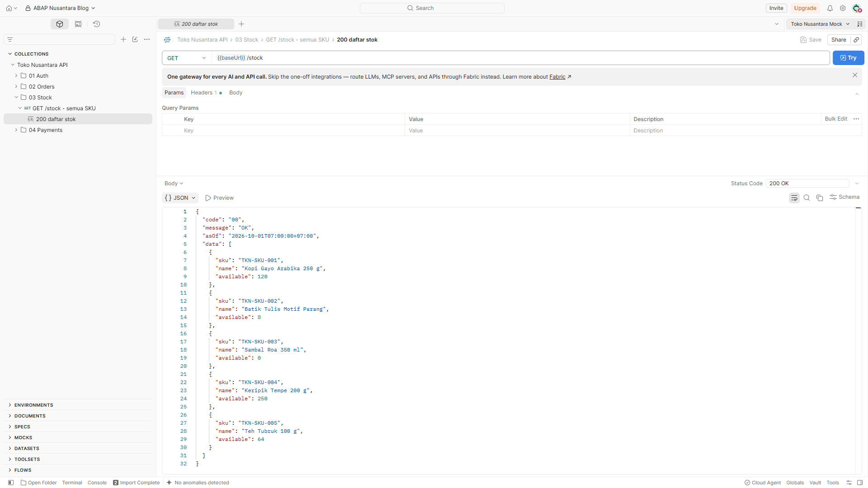
Task: Click the sidebar import edit icon
Action: click(135, 39)
